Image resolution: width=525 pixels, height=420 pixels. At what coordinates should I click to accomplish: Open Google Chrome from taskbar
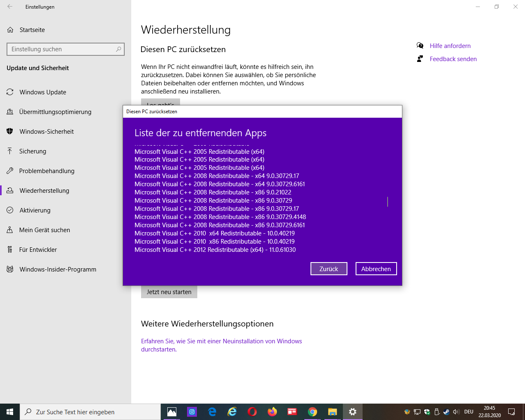point(313,412)
